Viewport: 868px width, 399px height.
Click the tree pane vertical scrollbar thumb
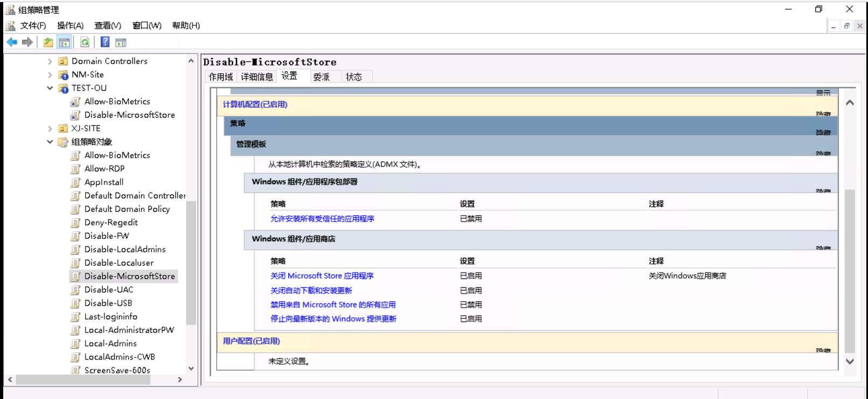tap(191, 262)
